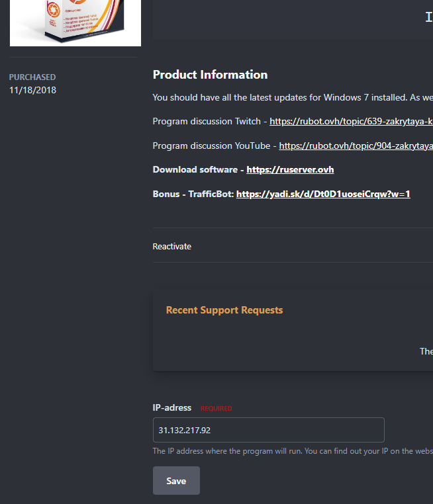This screenshot has width=433, height=504.
Task: Click the Recent Support Requests heading
Action: (x=224, y=310)
